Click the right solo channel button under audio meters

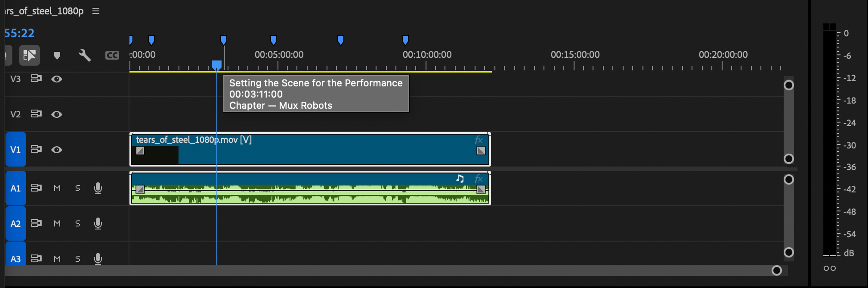click(x=833, y=269)
